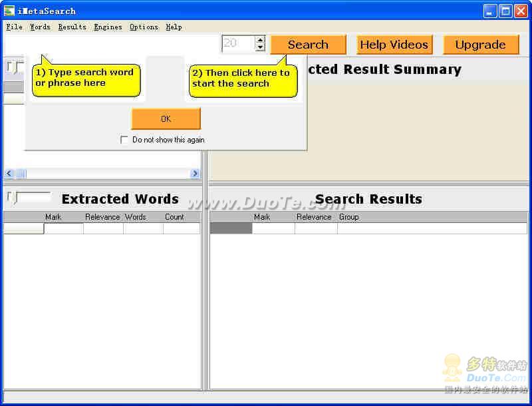This screenshot has height=406, width=532.
Task: Click the iMetaSearch title bar app icon
Action: point(9,11)
